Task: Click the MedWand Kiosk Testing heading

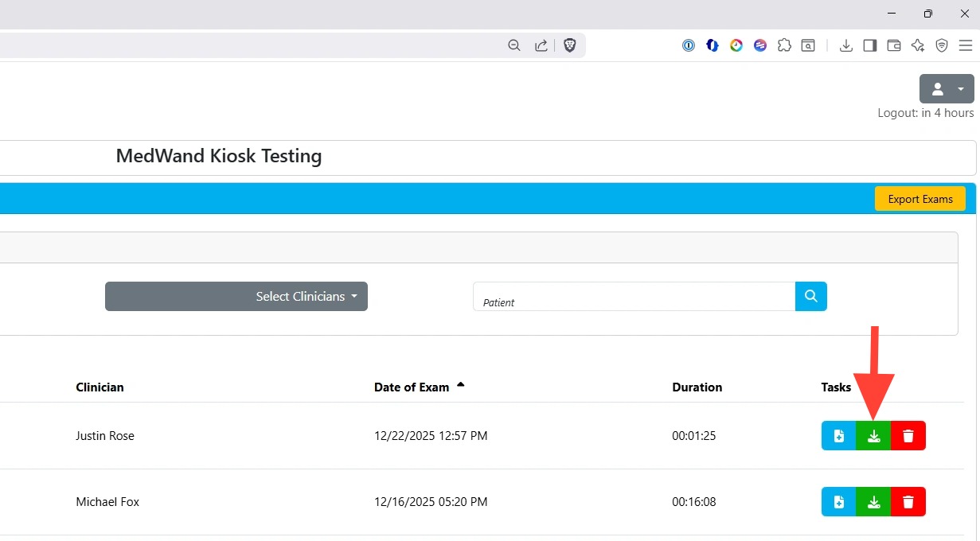Action: [219, 156]
